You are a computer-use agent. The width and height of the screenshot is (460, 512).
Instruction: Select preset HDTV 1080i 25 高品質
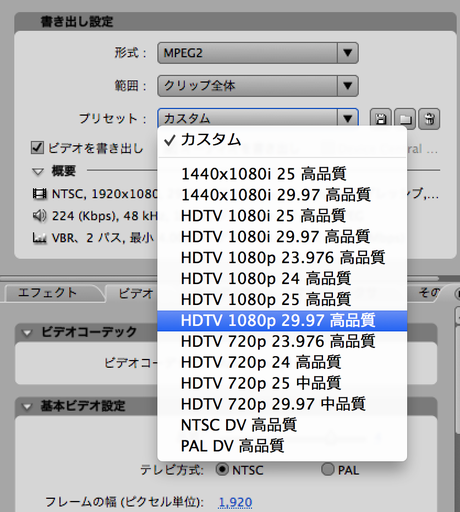click(x=282, y=216)
